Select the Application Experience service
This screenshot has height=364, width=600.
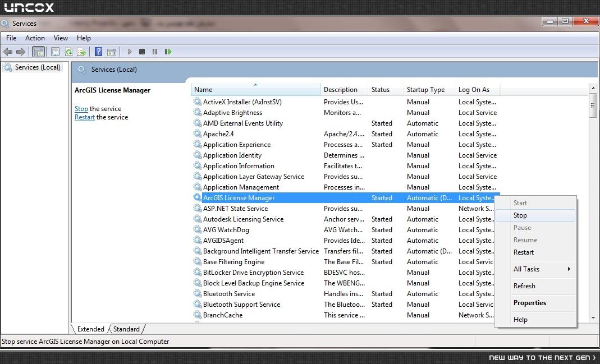pos(345,145)
